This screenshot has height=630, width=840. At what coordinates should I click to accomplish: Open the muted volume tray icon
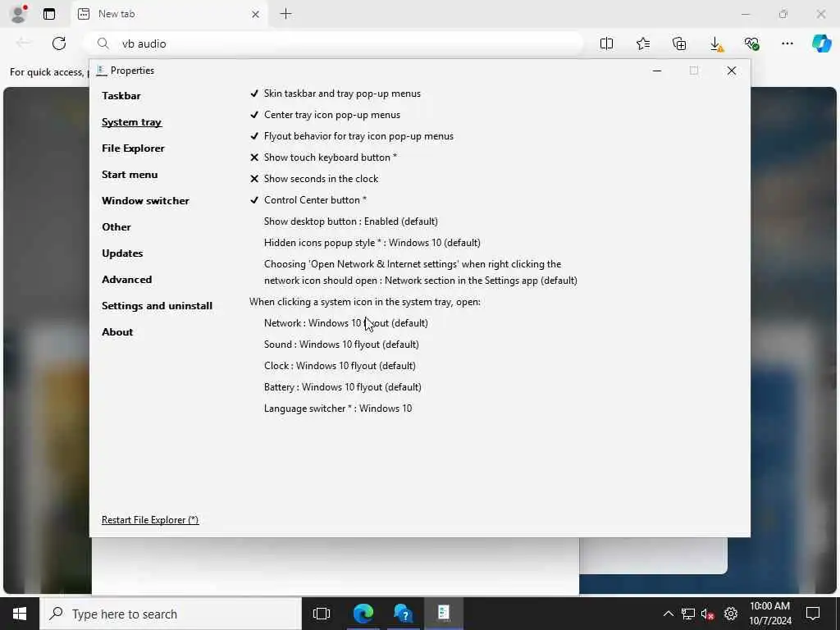tap(708, 614)
